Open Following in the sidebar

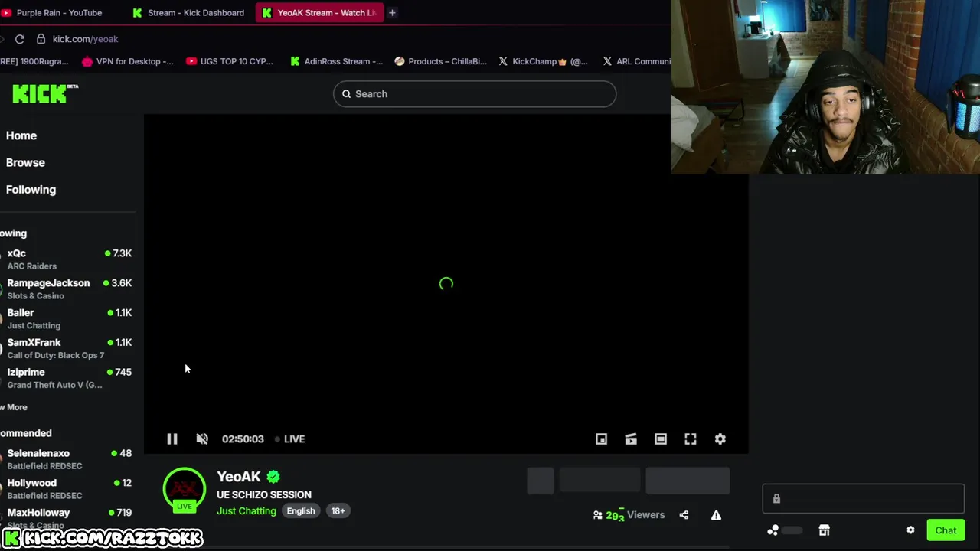(31, 190)
